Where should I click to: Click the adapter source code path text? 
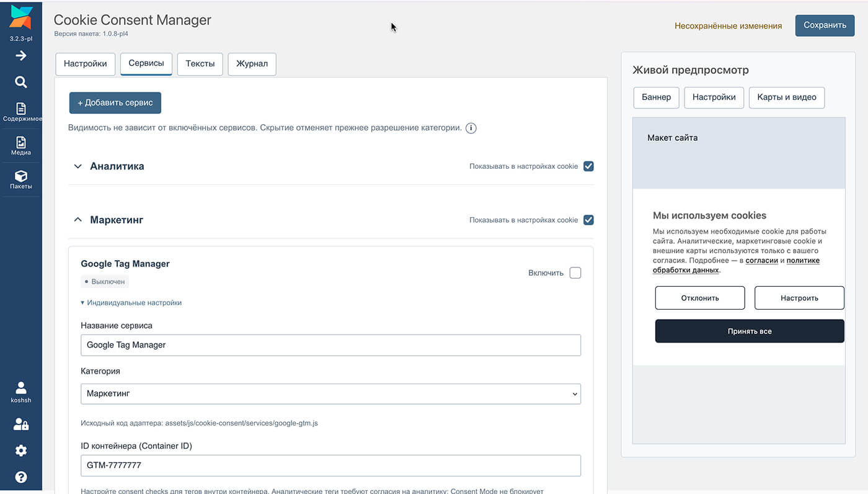199,423
